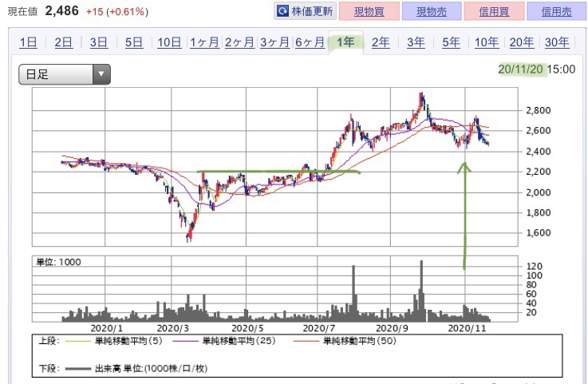Switch to the 5日 period tab
This screenshot has width=588, height=384.
[134, 42]
